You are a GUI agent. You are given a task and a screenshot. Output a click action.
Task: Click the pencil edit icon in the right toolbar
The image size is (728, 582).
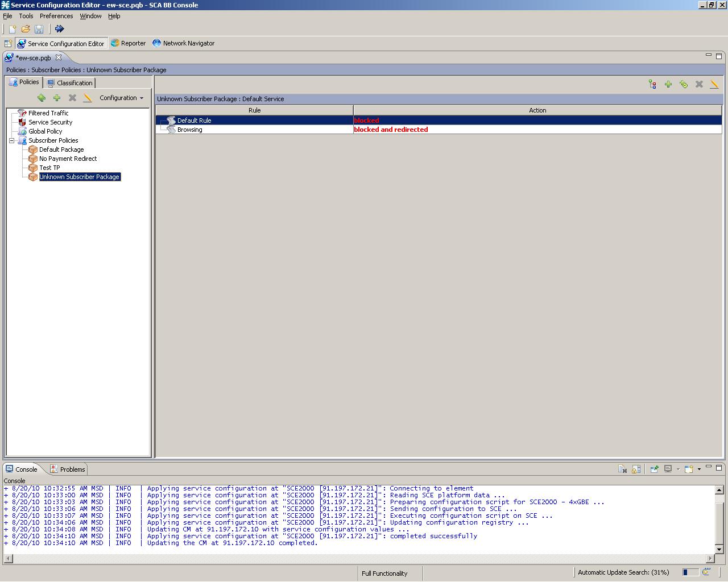click(714, 84)
